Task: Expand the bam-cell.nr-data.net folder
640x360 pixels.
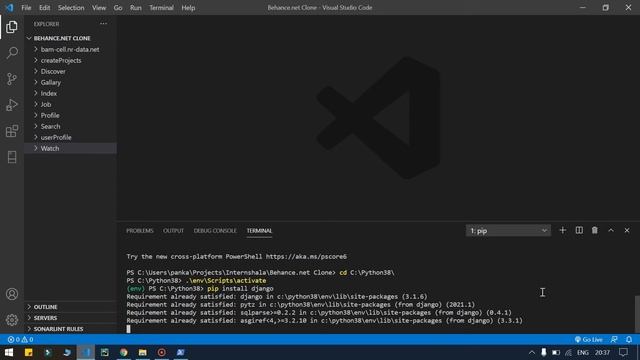Action: coord(70,49)
